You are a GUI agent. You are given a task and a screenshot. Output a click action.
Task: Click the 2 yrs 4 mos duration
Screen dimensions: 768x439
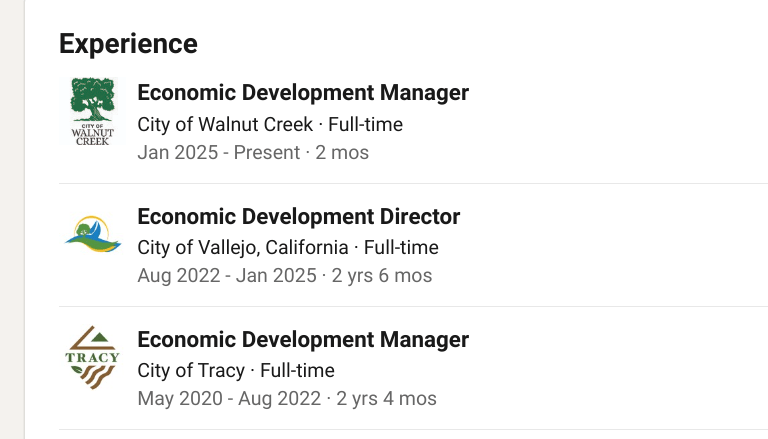tap(387, 398)
